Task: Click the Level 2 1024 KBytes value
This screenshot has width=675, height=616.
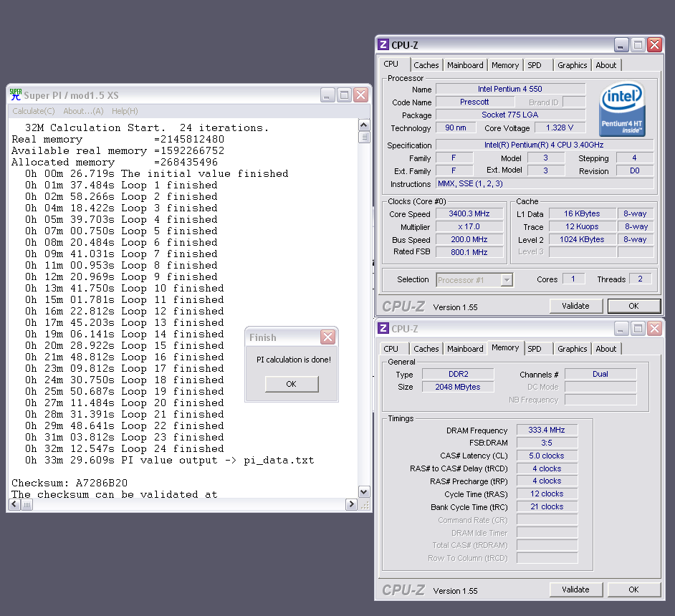Action: click(x=582, y=240)
